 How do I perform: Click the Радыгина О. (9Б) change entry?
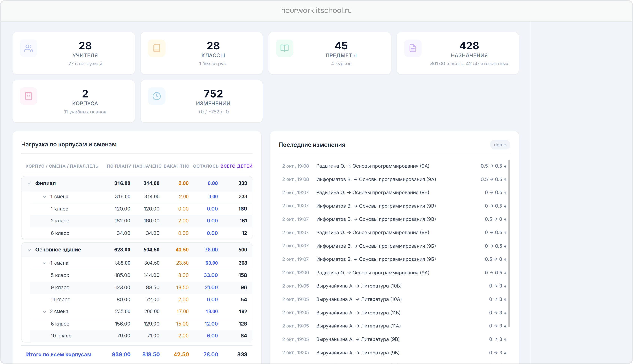[x=394, y=233]
